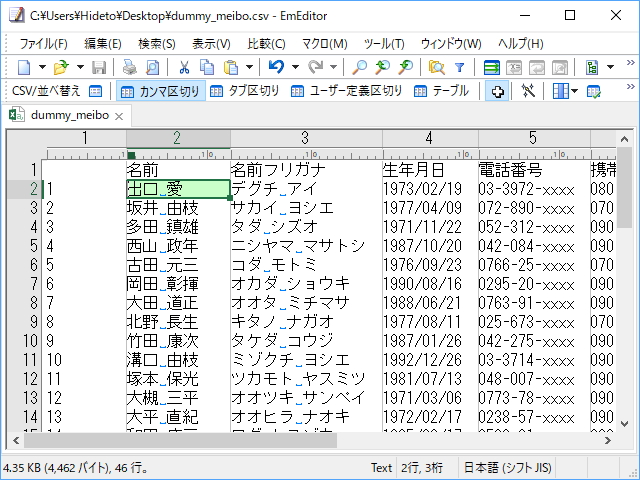Click the Paste clipboard icon
Viewport: 640px width, 480px height.
pos(231,67)
